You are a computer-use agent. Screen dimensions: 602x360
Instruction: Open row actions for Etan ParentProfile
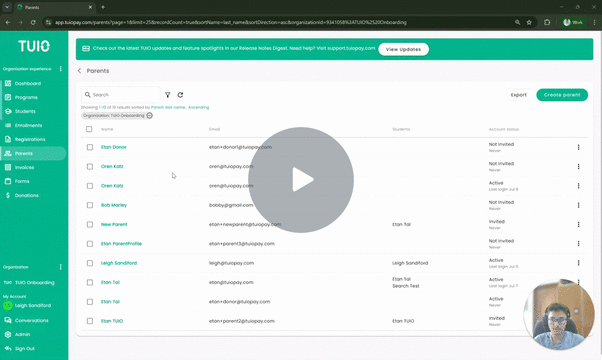[578, 244]
